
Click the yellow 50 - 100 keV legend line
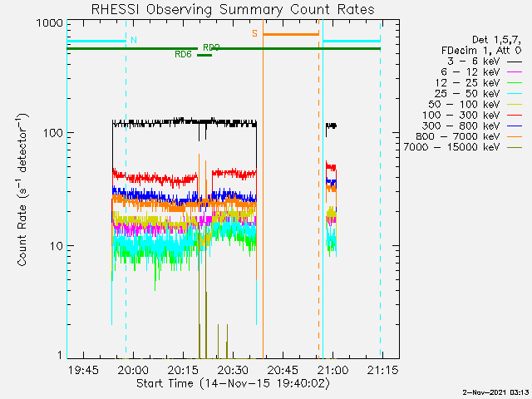[515, 105]
